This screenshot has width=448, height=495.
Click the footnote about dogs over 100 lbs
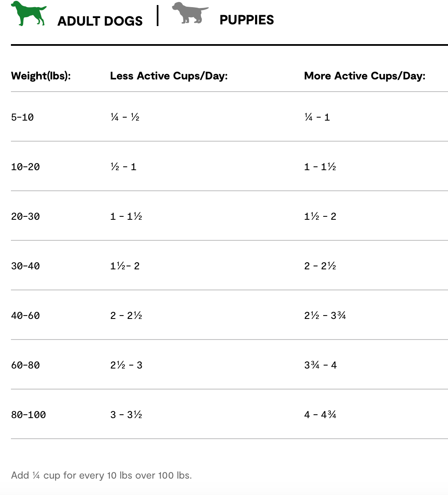point(101,475)
